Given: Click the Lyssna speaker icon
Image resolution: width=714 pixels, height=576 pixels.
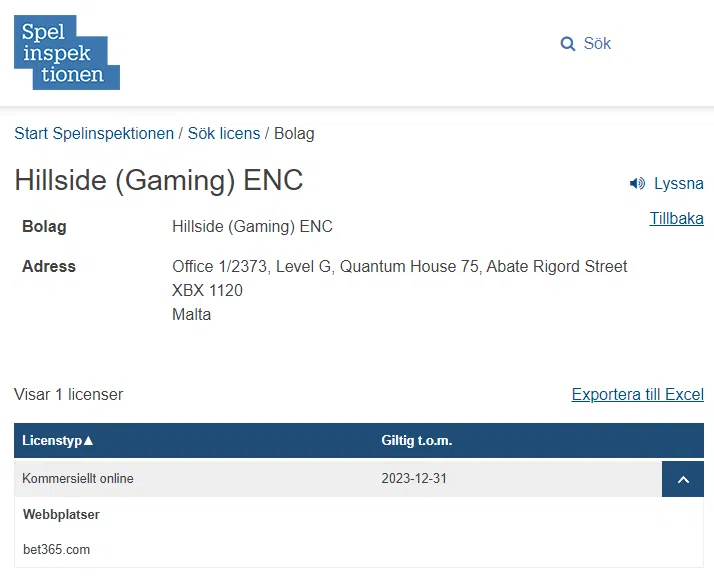Looking at the screenshot, I should point(637,184).
